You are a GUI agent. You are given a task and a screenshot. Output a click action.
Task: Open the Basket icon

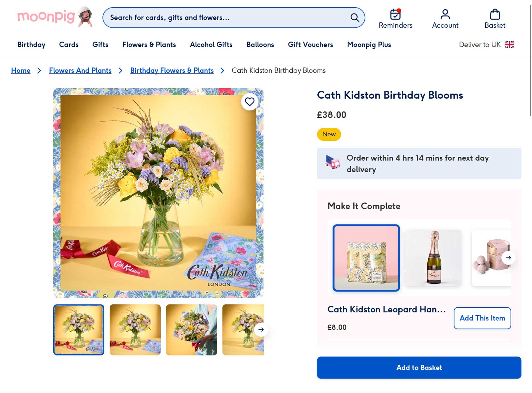tap(495, 14)
